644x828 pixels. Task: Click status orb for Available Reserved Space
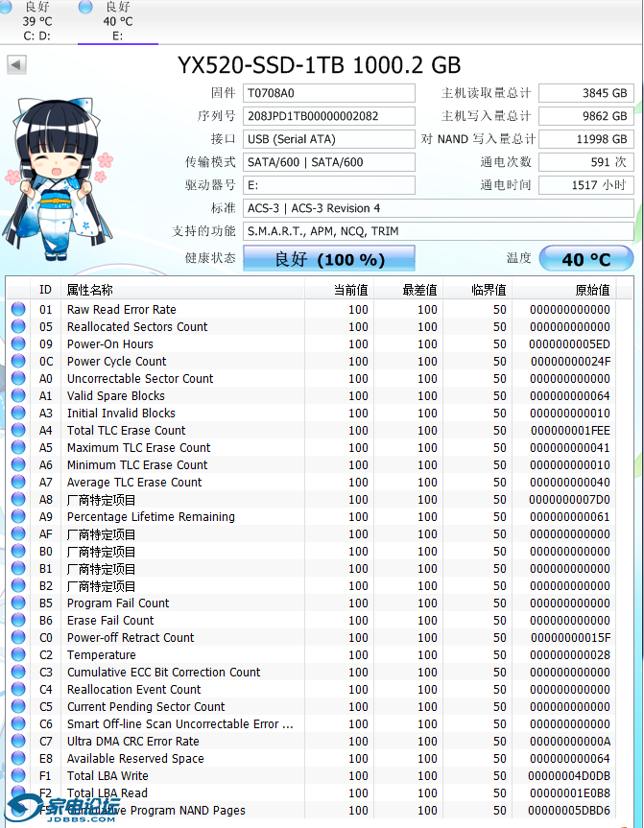[18, 758]
